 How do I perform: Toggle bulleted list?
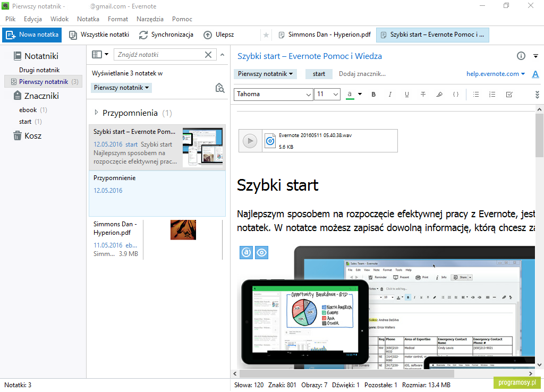[475, 95]
